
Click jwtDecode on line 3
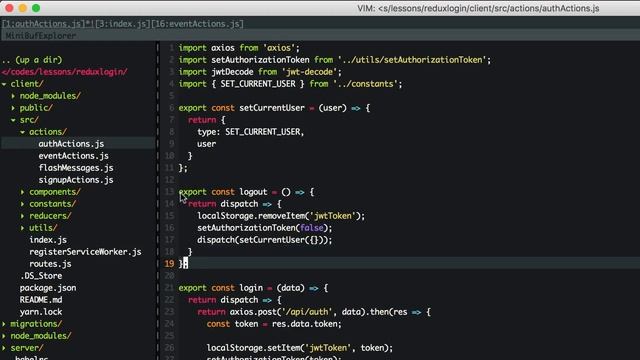pos(232,72)
